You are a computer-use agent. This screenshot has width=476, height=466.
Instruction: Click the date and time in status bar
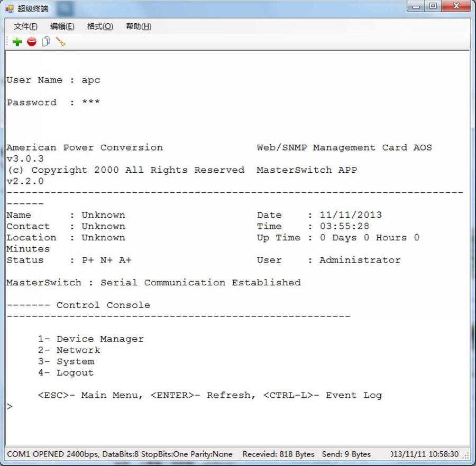[x=425, y=454]
